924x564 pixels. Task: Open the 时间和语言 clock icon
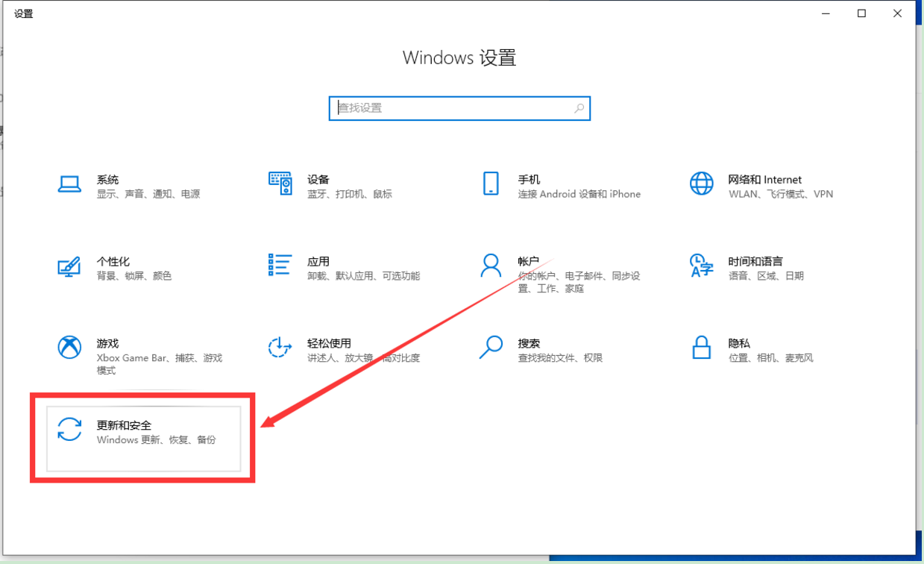pyautogui.click(x=701, y=265)
